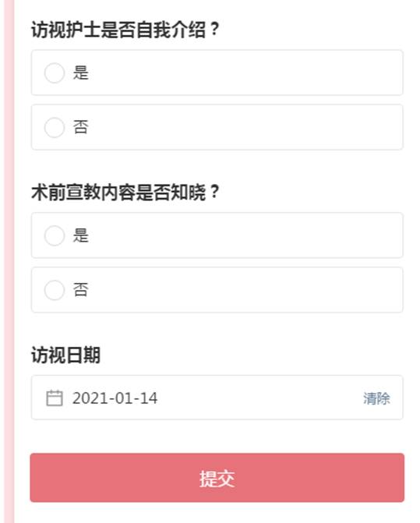Click the 是 label text under 术前宣教内容是否知晓
Screen dimensions: 420x523
click(81, 235)
